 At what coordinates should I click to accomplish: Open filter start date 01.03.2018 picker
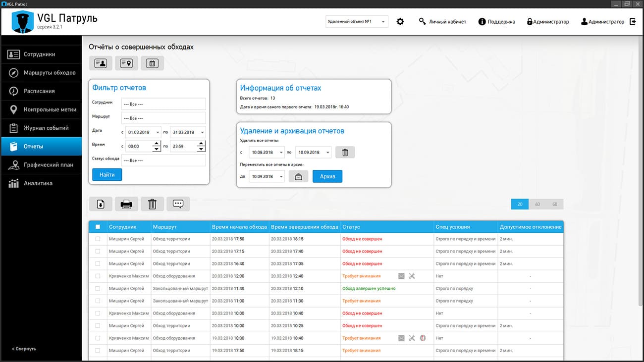tap(143, 132)
